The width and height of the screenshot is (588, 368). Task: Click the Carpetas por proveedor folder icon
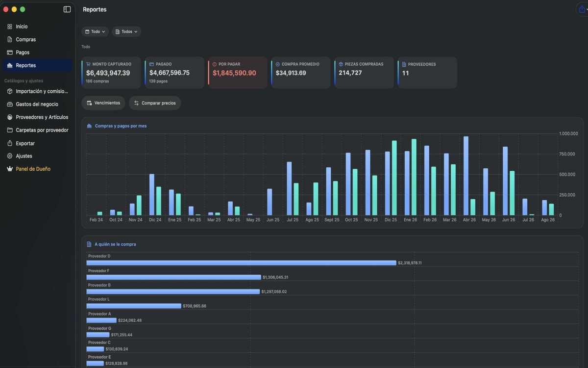click(10, 130)
